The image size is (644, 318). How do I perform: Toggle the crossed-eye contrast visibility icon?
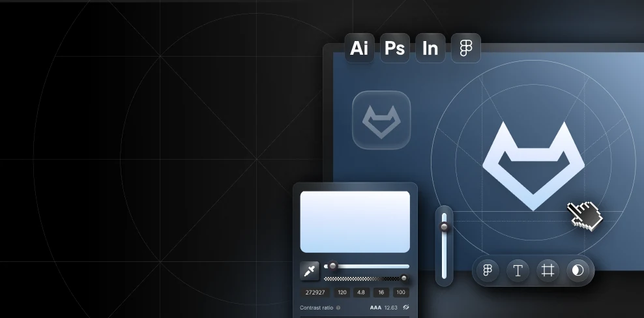point(406,308)
